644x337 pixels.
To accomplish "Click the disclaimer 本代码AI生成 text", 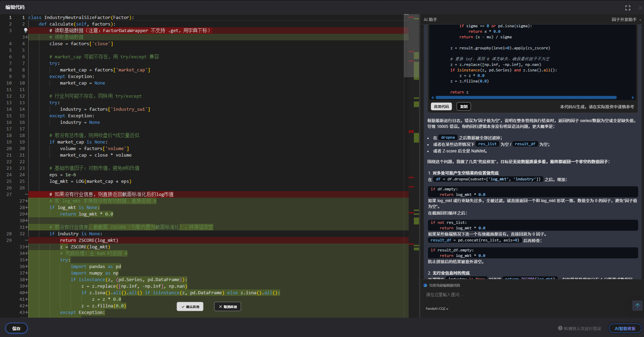I will point(597,107).
